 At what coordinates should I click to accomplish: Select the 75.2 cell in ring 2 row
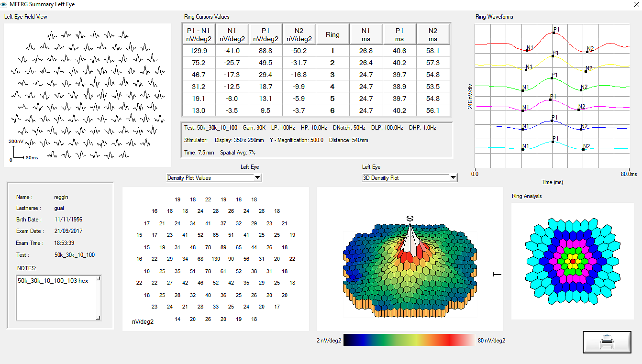coord(199,63)
